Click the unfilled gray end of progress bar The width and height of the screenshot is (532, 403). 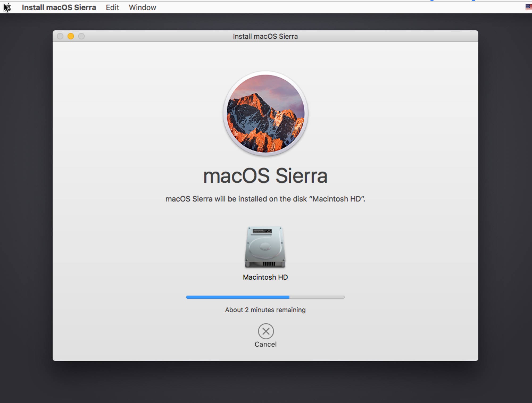point(317,297)
